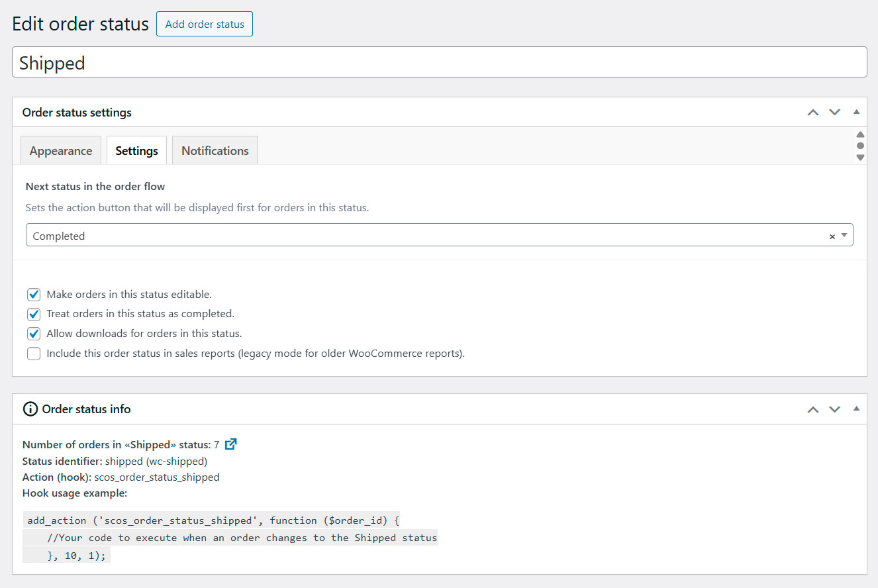The image size is (878, 588).
Task: Click the Add order status button
Action: pos(204,23)
